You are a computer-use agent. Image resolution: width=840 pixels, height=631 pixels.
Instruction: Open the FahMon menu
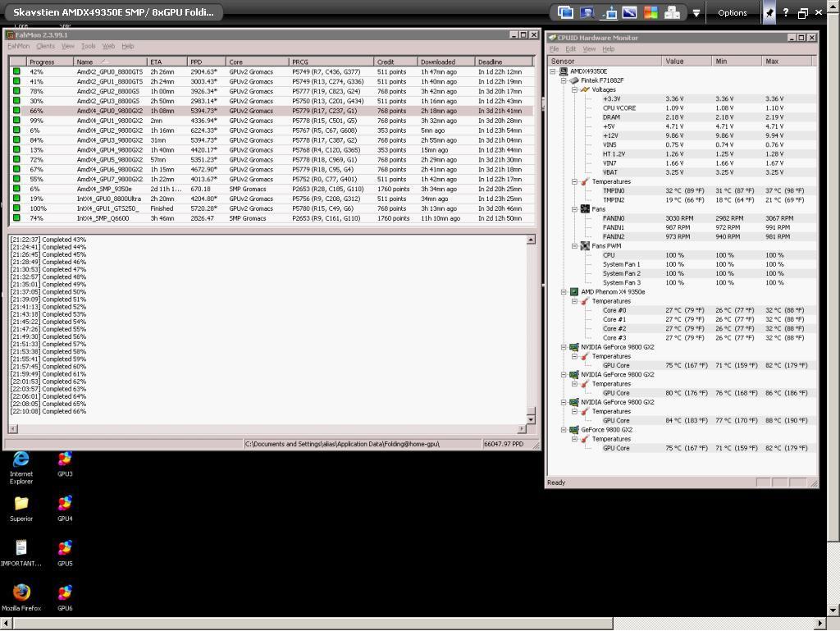point(18,46)
